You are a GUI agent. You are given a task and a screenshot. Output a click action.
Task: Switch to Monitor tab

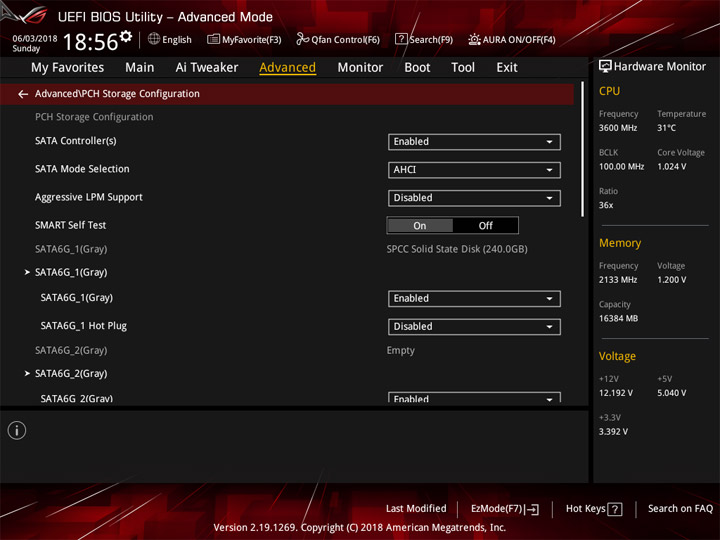[360, 68]
